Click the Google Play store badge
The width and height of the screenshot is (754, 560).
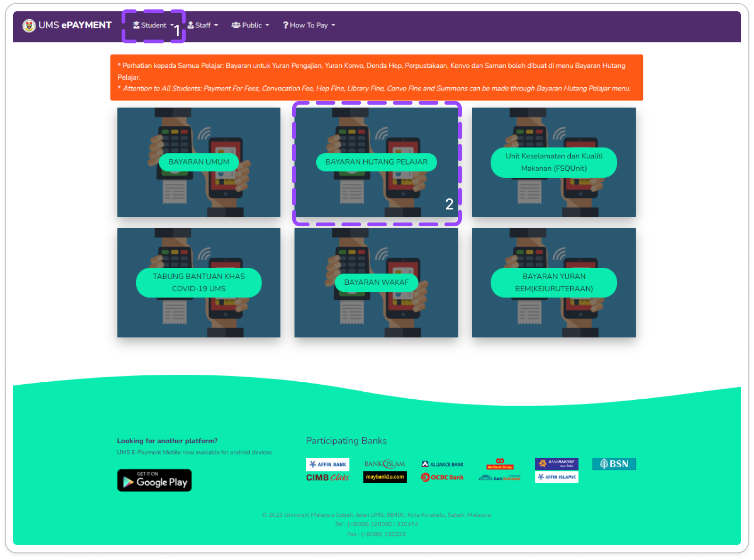click(x=155, y=480)
